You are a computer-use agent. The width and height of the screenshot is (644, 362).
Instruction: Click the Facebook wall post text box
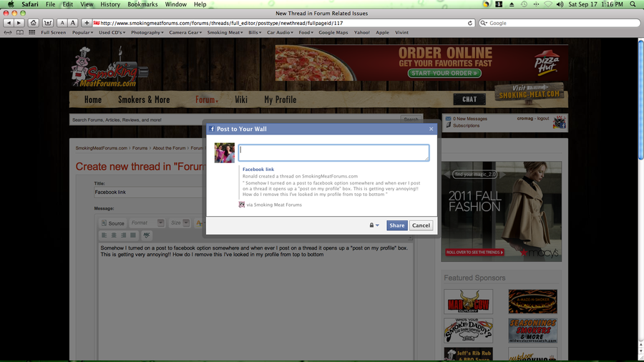(333, 152)
